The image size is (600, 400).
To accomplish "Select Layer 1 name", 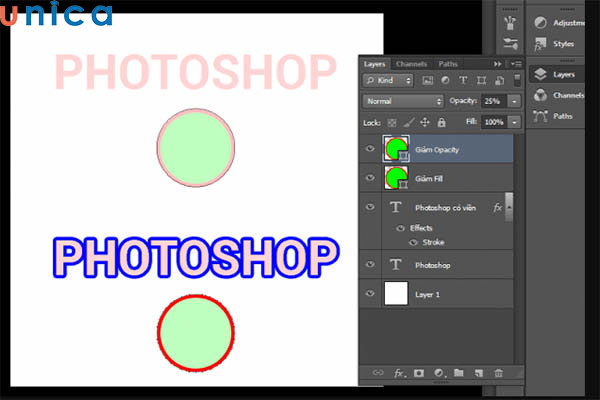I will pyautogui.click(x=427, y=294).
